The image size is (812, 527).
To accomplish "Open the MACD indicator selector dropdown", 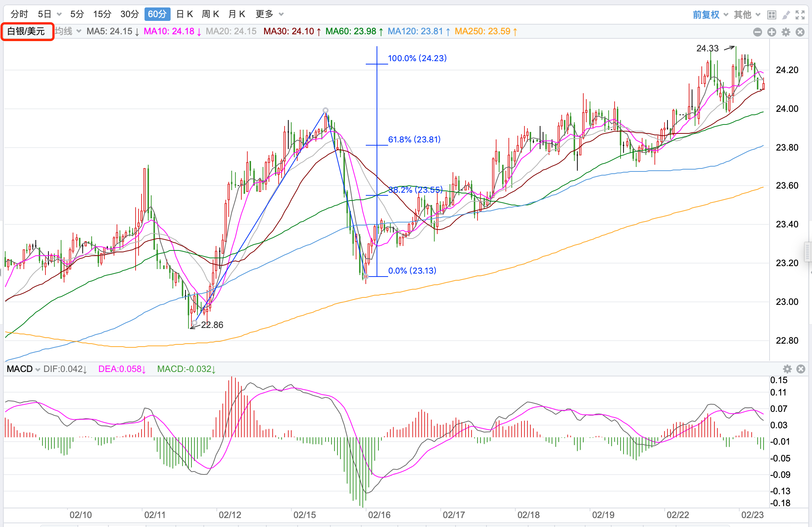I will [x=23, y=369].
